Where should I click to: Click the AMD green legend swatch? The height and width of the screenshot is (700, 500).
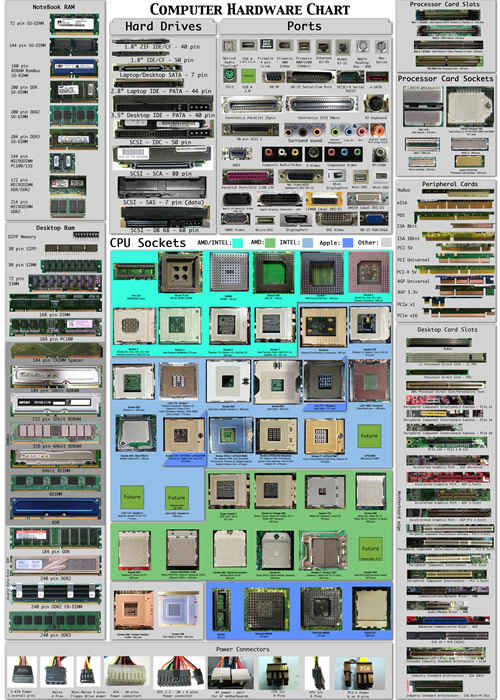(x=270, y=243)
